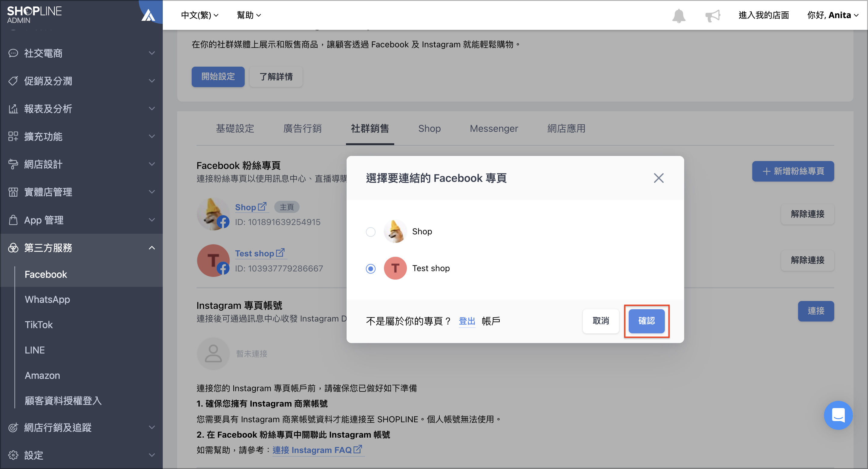Click the promotions tag icon in sidebar
868x469 pixels.
[x=13, y=81]
